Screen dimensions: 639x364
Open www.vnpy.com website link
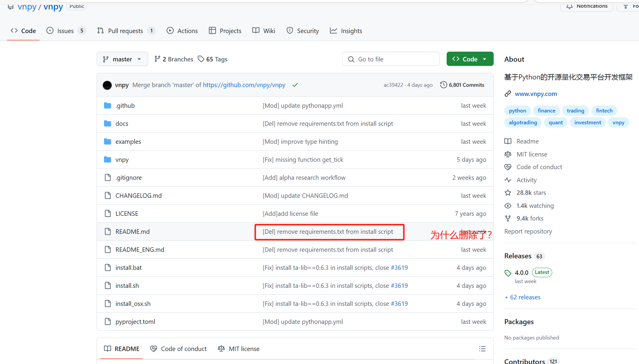pos(536,94)
